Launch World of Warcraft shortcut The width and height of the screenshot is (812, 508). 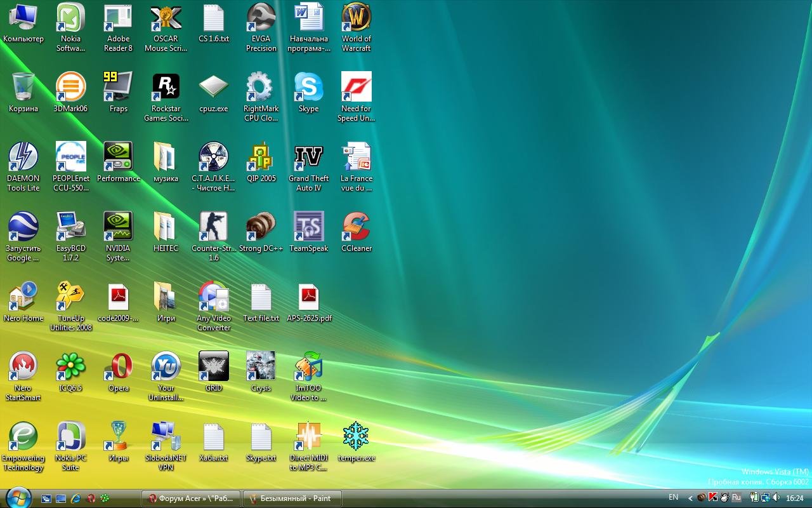357,17
